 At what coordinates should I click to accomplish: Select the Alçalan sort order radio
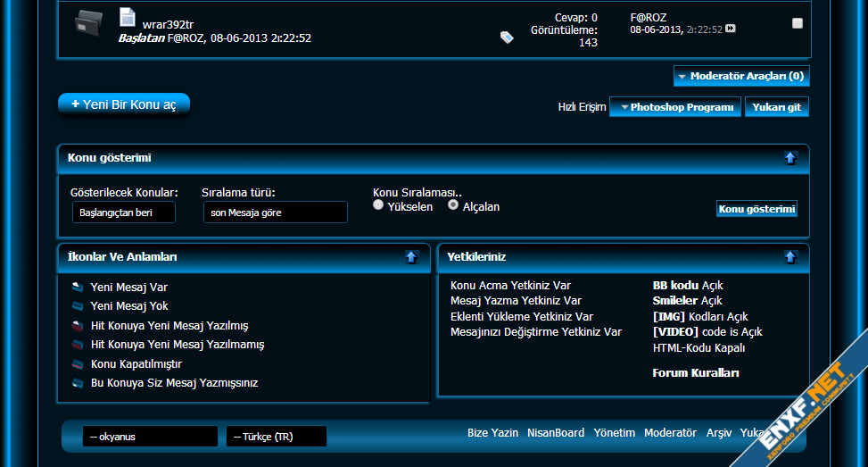point(453,205)
